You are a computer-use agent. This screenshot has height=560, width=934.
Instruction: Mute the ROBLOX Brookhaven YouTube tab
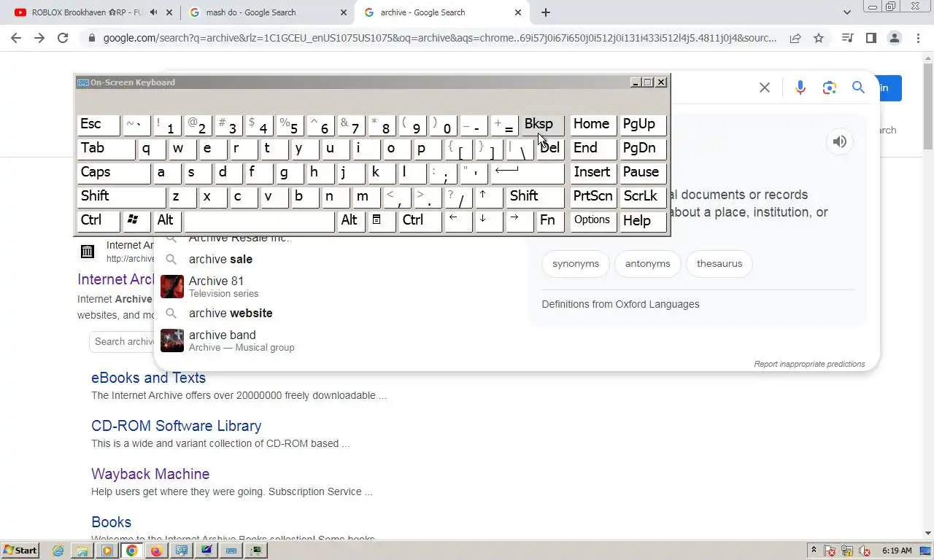point(154,12)
